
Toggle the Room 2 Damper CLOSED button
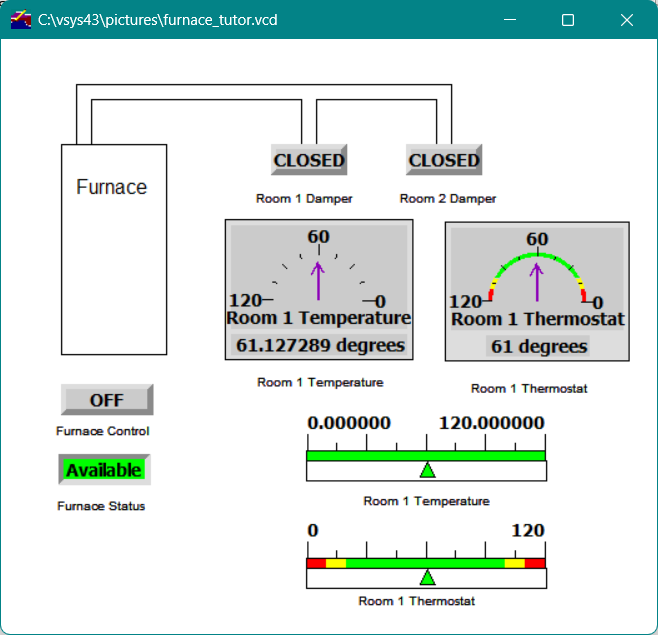(x=444, y=160)
